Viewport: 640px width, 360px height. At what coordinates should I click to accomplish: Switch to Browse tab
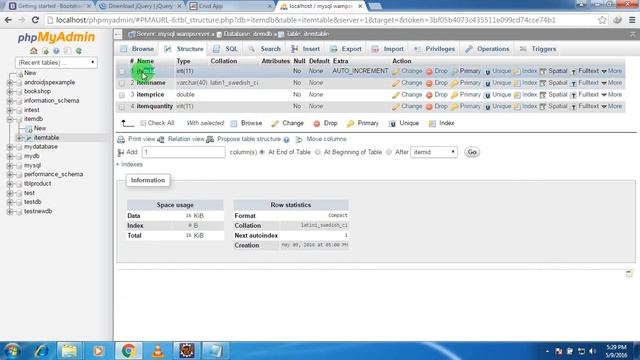[137, 49]
